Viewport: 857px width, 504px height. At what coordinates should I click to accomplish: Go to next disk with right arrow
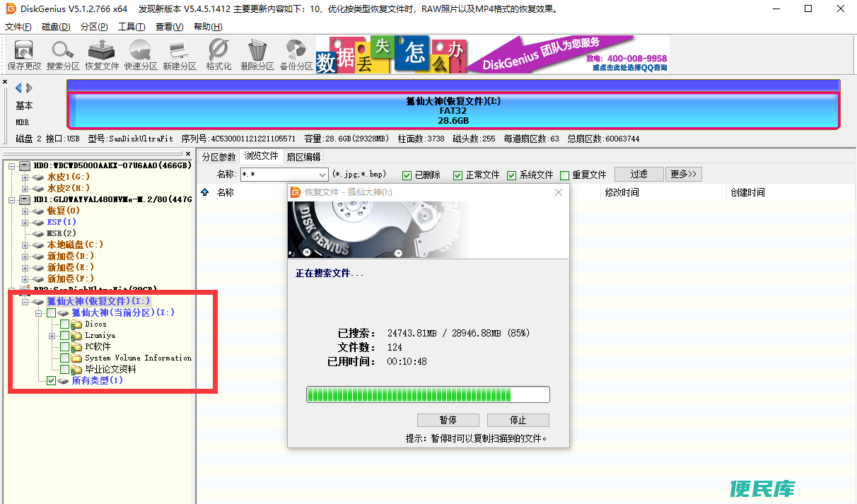click(x=30, y=88)
